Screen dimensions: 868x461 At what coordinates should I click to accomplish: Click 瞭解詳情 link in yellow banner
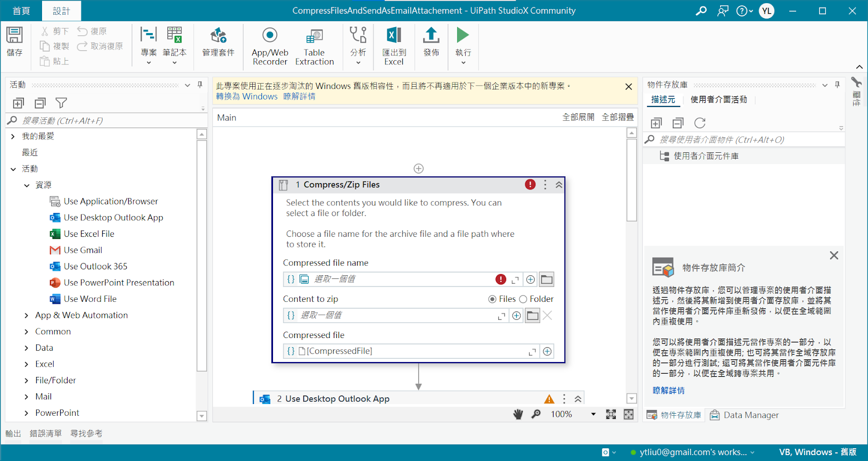pos(299,96)
